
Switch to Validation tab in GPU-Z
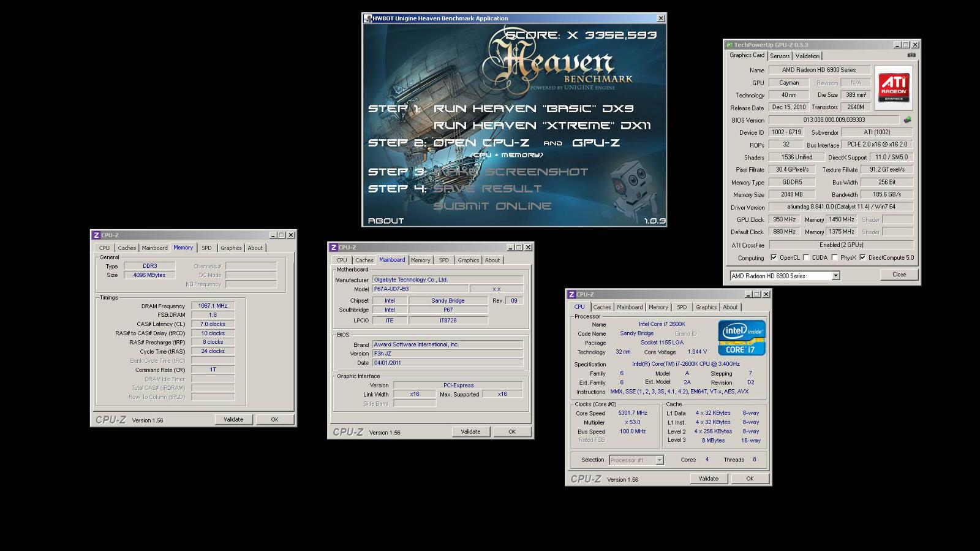click(x=807, y=56)
